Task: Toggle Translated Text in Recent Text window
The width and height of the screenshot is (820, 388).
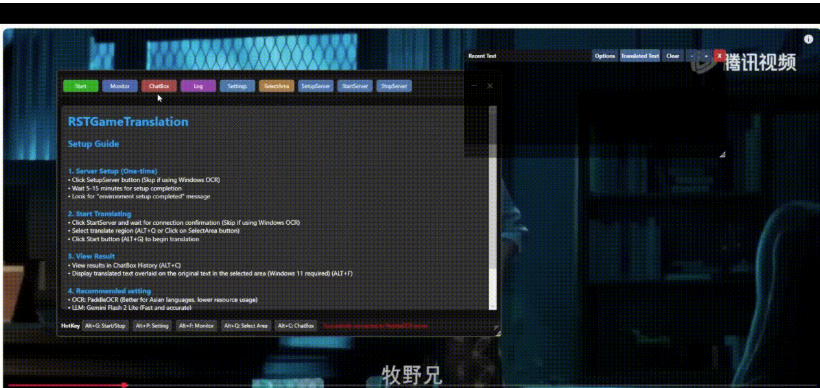Action: pos(640,56)
